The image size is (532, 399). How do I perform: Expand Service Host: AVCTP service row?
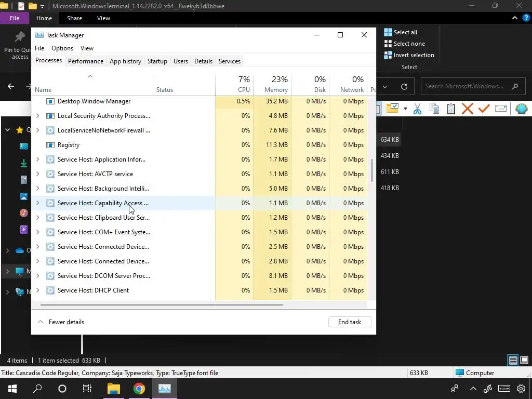[x=37, y=174]
